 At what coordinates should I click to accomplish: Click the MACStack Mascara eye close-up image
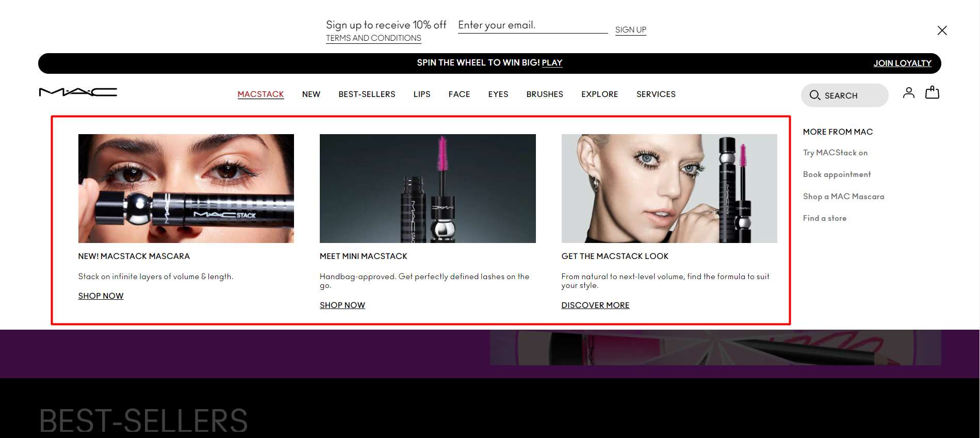click(186, 188)
